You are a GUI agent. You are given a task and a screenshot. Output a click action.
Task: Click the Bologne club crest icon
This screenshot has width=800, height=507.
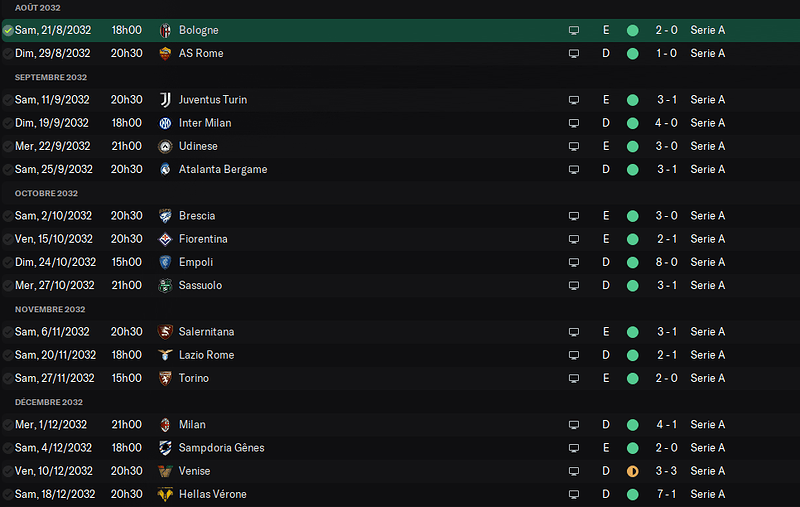tap(165, 31)
